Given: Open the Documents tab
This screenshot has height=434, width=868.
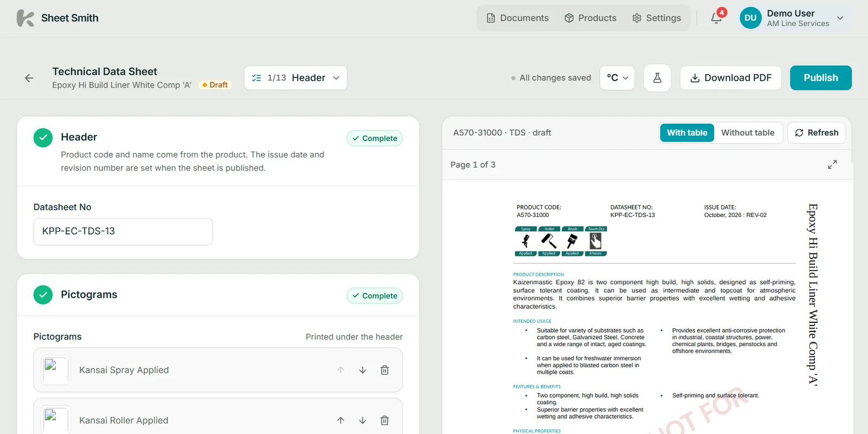Looking at the screenshot, I should tap(518, 18).
